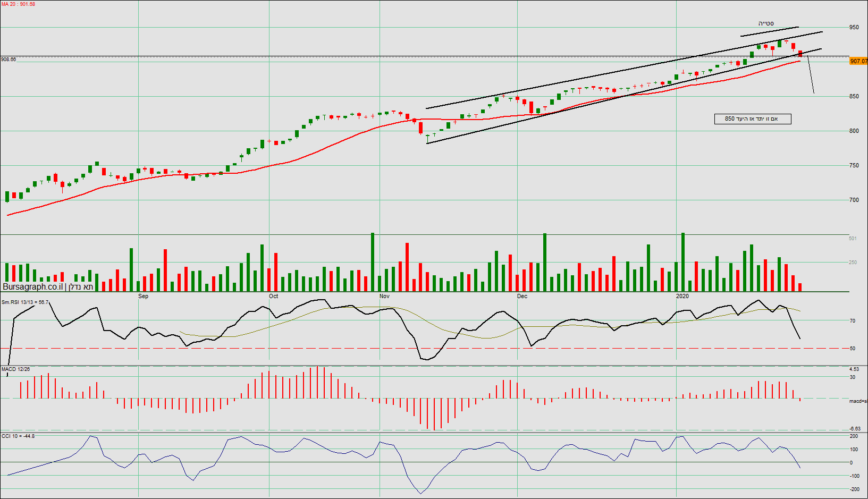
Task: Click the Sep date axis label
Action: point(144,296)
